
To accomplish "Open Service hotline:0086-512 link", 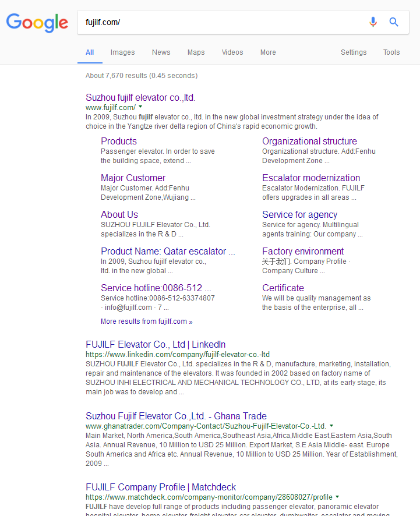I will 156,288.
